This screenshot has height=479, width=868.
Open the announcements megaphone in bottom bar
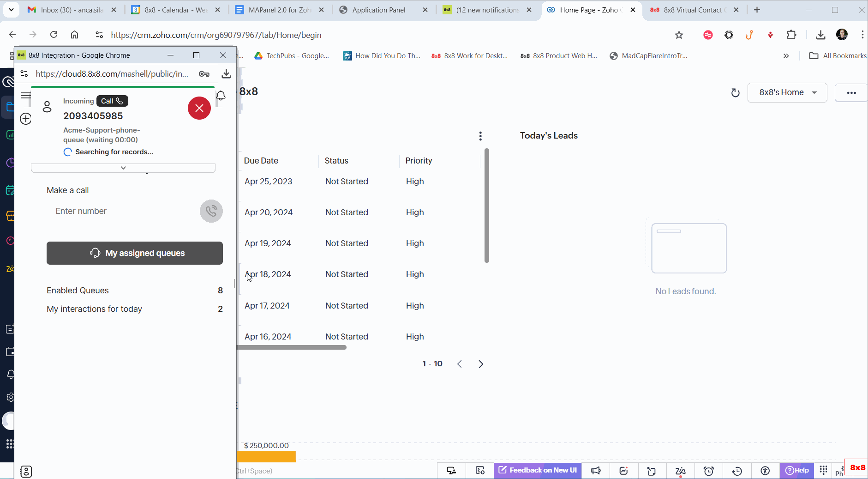pyautogui.click(x=596, y=471)
